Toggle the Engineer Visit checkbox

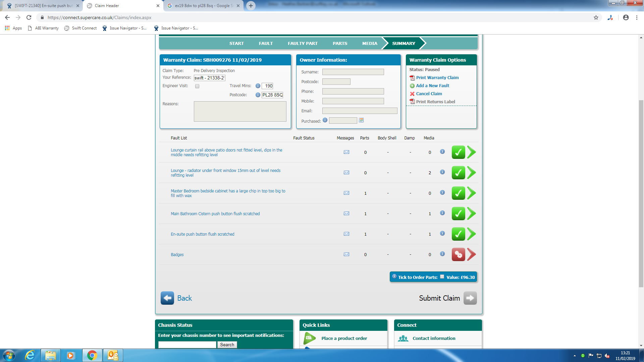click(x=197, y=86)
